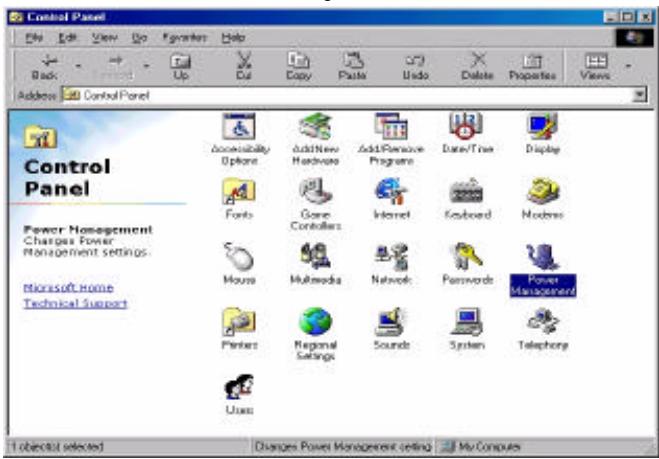Open the Go menu

pos(139,38)
